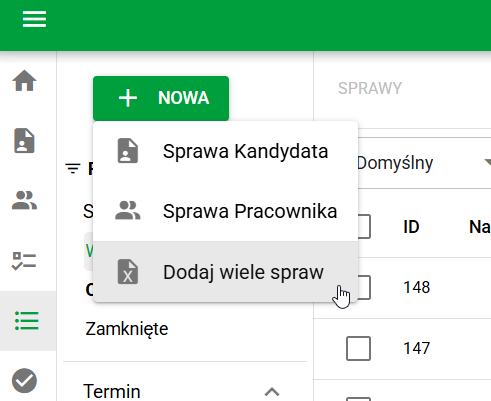Screen dimensions: 491x401
Task: Click the filter icon beside filters heading
Action: 73,169
